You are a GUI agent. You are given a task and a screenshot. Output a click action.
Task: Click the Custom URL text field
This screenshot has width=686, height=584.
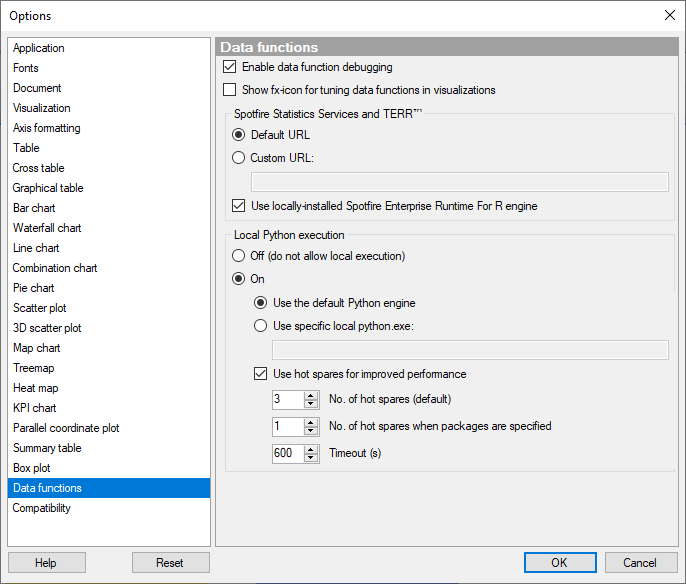pos(459,182)
